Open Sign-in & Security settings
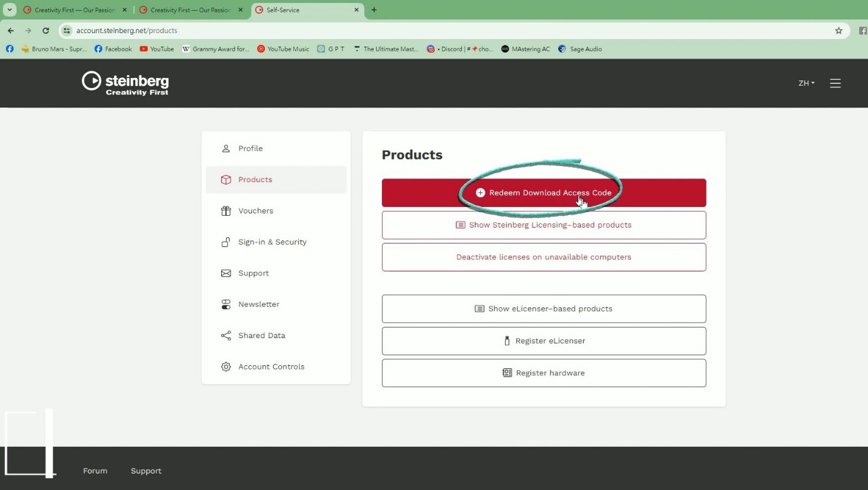Screen dimensions: 868x490 tap(272, 242)
